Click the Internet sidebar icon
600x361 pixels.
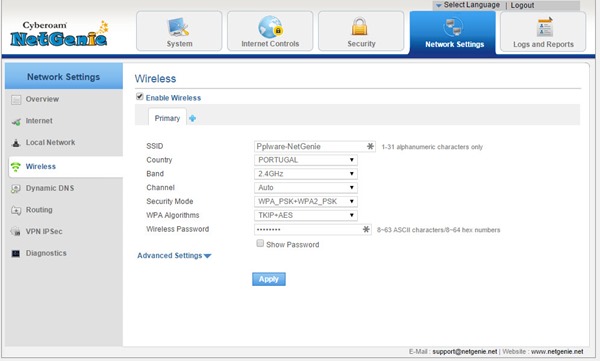point(16,122)
